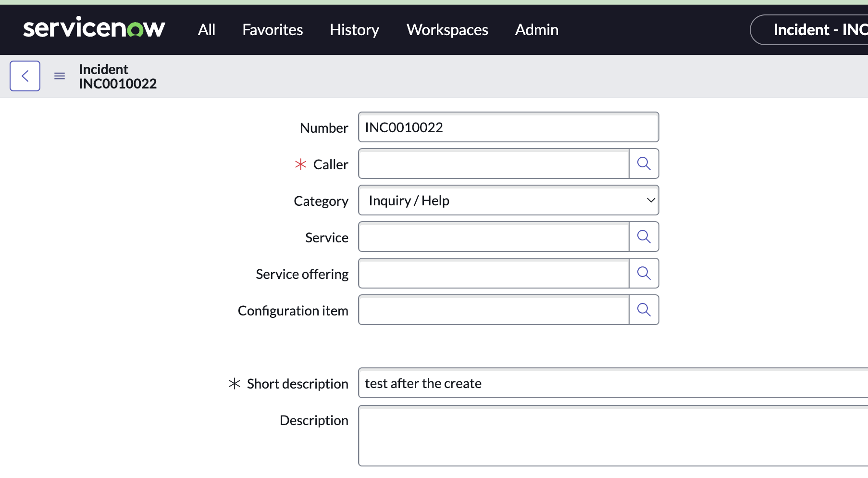
Task: Open the Service lookup search icon
Action: 644,237
